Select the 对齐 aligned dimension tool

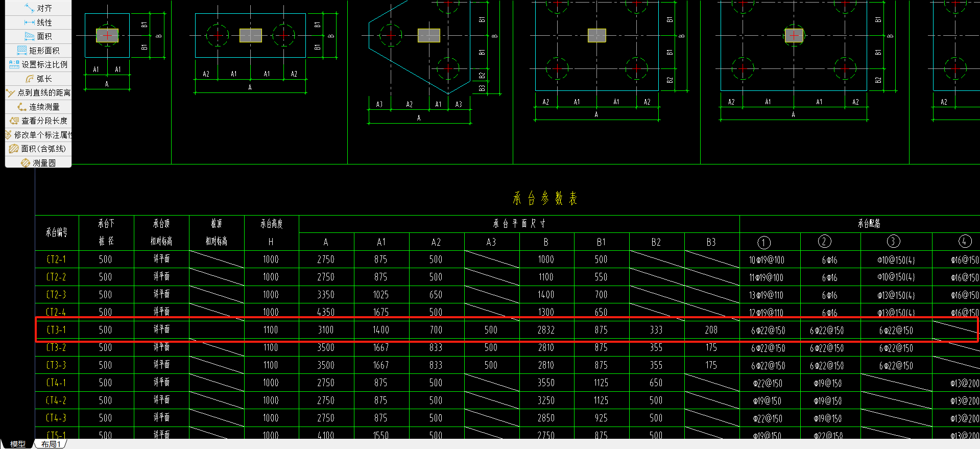point(38,8)
